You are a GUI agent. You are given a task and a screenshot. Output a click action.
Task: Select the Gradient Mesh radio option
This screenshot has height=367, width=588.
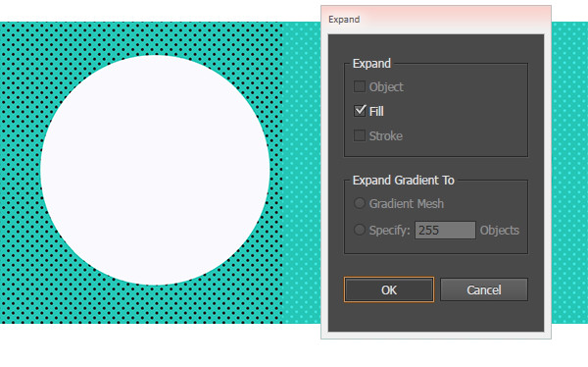[360, 203]
